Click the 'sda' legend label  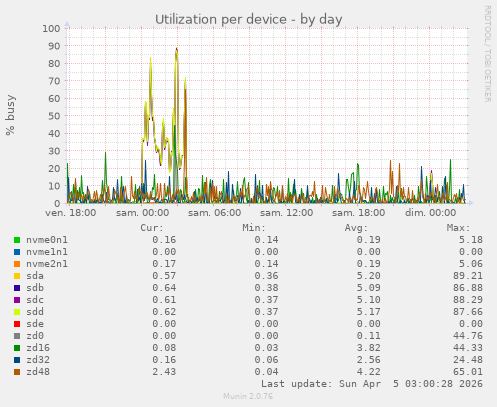click(35, 276)
